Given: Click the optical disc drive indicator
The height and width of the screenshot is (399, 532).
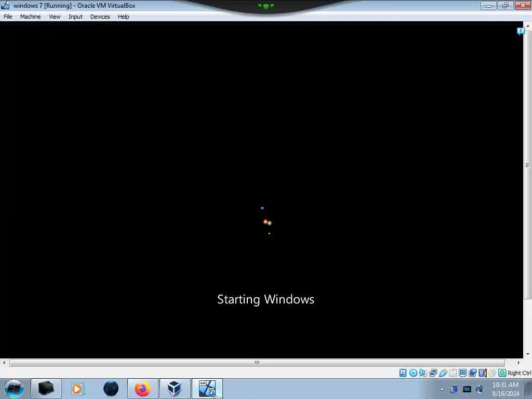Looking at the screenshot, I should 413,373.
